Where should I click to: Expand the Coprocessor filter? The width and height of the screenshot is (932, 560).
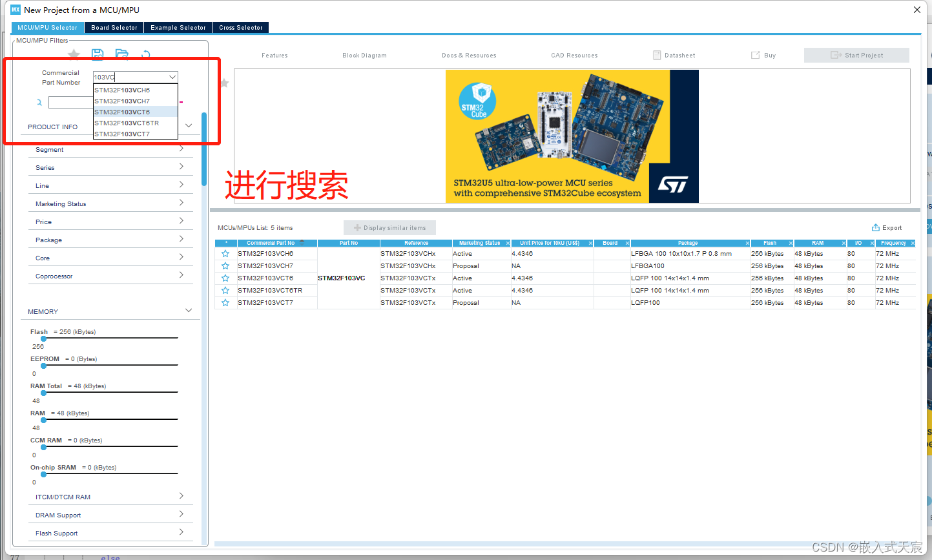[x=181, y=275]
